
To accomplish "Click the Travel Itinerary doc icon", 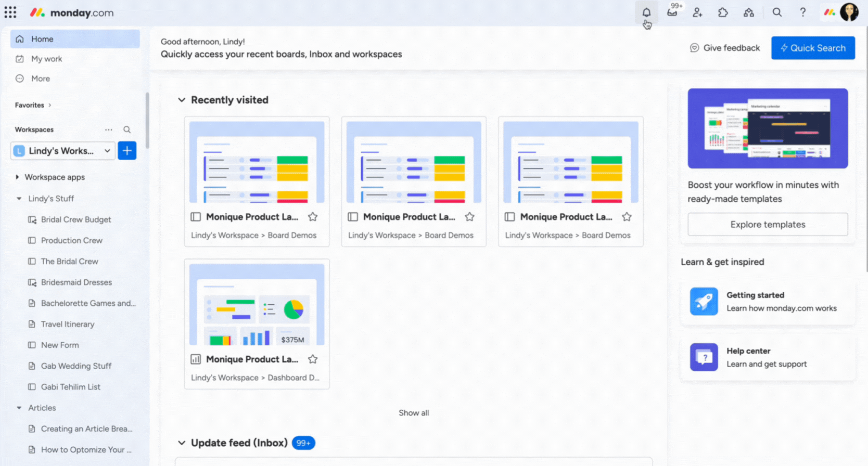I will [x=32, y=324].
